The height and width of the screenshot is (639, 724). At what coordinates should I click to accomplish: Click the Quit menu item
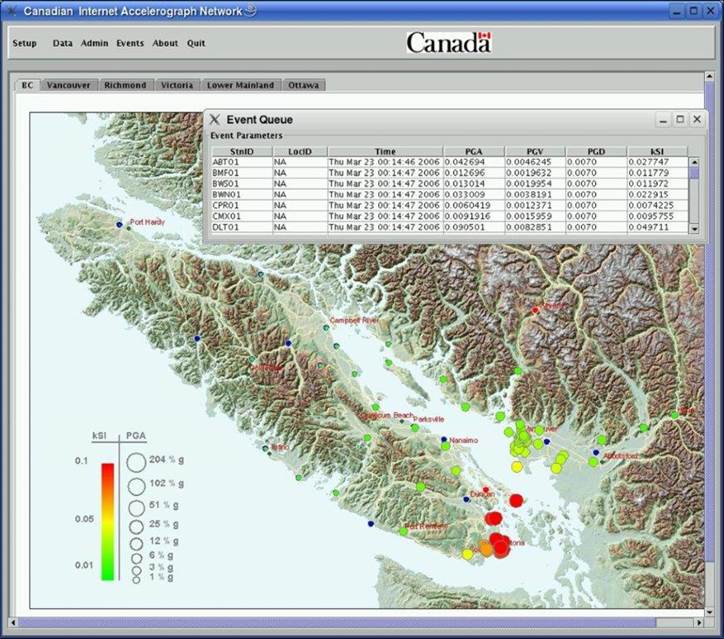(196, 43)
